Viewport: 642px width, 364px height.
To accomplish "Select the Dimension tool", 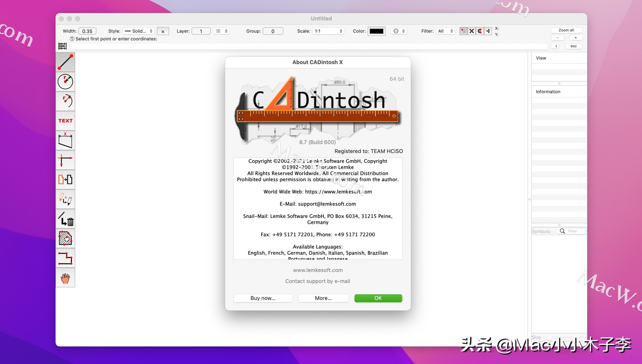I will click(65, 140).
